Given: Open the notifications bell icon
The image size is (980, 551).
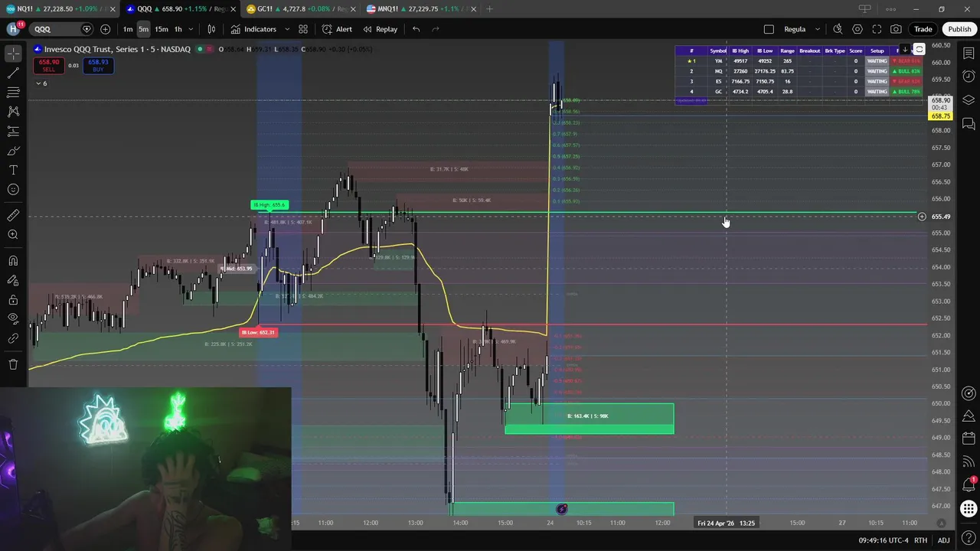Looking at the screenshot, I should (969, 484).
